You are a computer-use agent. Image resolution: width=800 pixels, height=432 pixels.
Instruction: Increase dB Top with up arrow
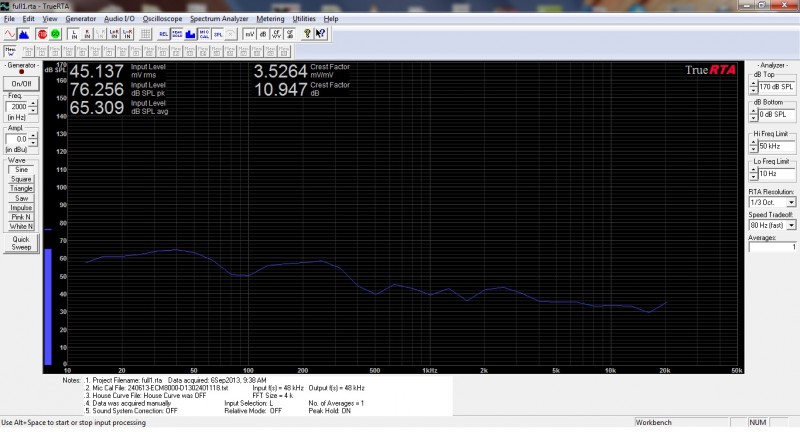[x=754, y=84]
